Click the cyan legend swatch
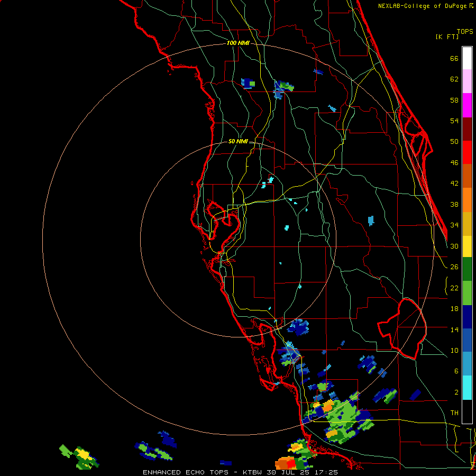 coord(467,388)
